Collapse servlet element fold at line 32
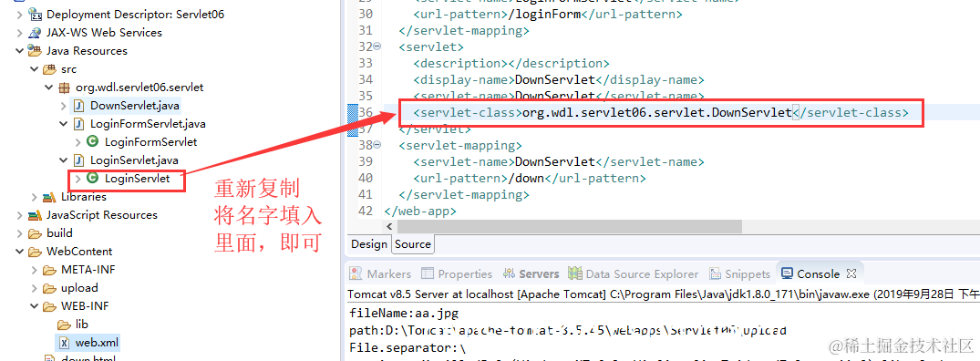The width and height of the screenshot is (980, 361). [377, 46]
